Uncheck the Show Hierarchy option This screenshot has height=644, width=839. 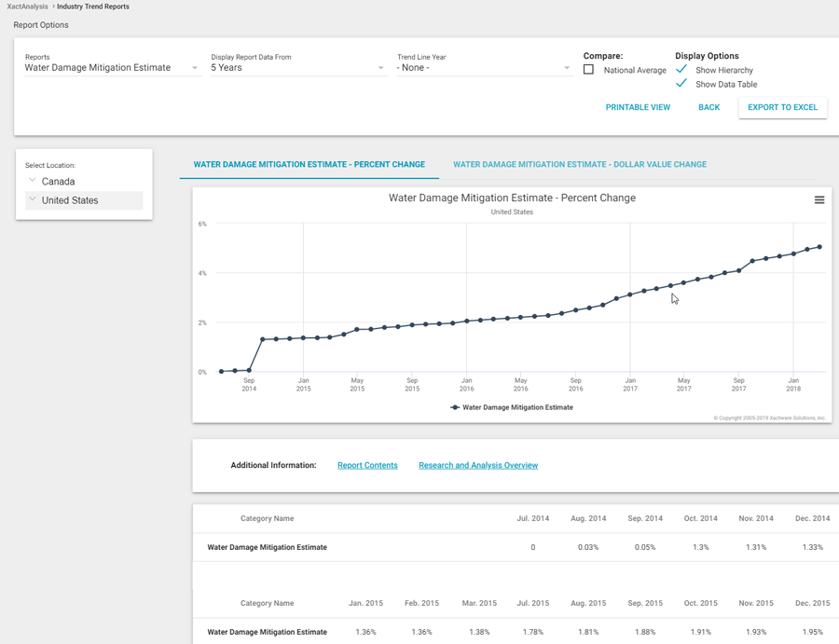(x=681, y=70)
